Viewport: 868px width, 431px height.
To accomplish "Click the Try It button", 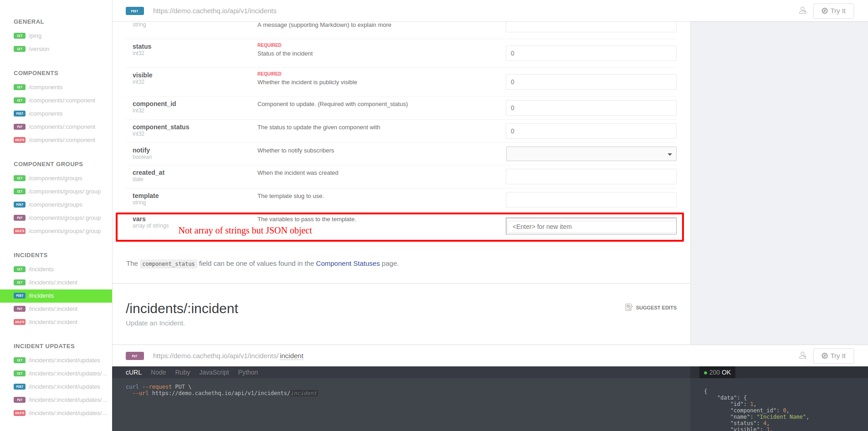I will pyautogui.click(x=833, y=10).
